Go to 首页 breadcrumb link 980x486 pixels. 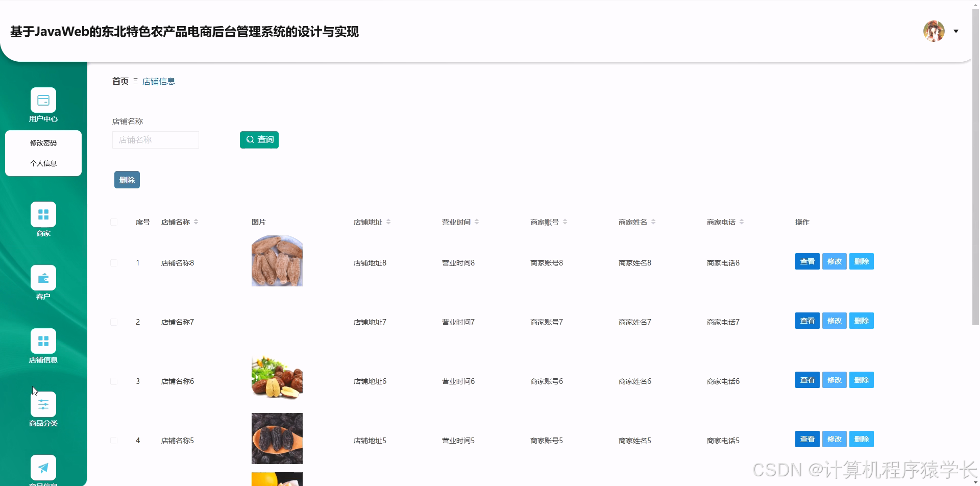[120, 81]
